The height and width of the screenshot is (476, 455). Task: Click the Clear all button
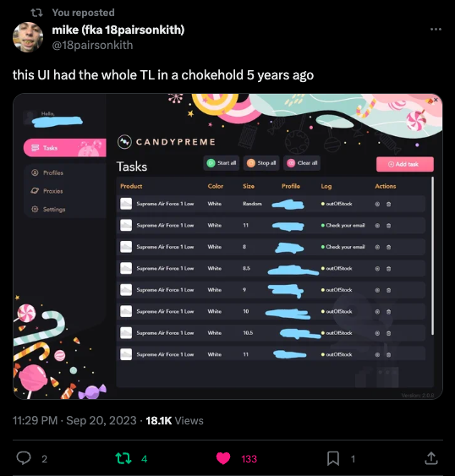pos(302,163)
